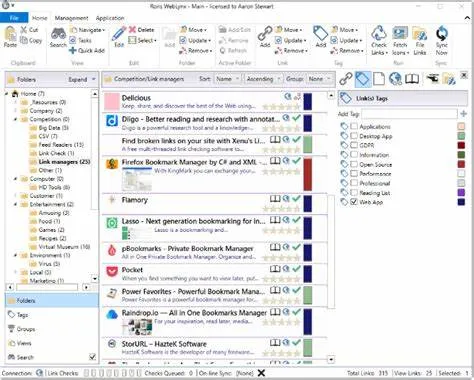
Task: Uncheck the Web App tag checkbox
Action: (354, 202)
